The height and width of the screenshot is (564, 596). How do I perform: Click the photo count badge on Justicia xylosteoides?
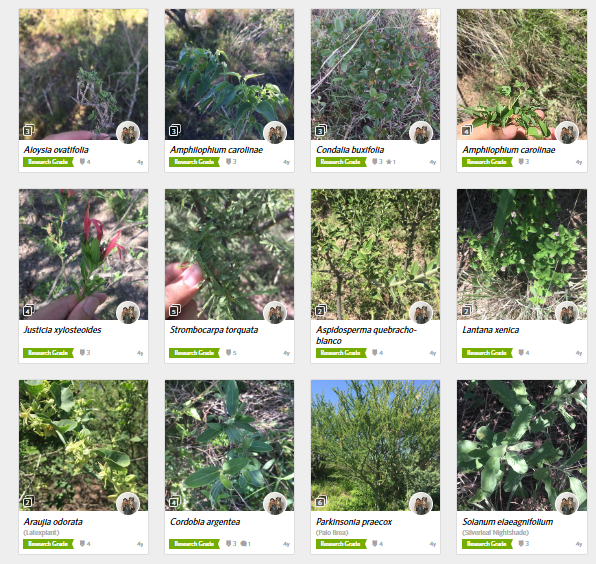pyautogui.click(x=29, y=311)
